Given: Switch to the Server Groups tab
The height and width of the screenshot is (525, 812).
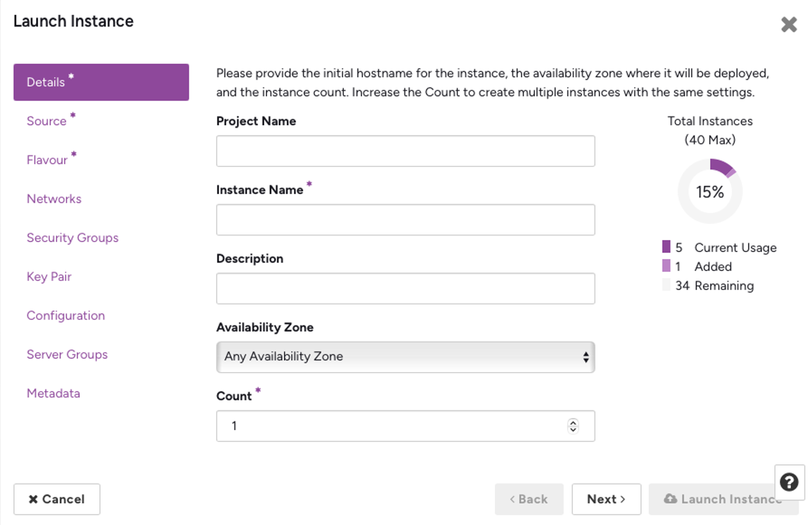Looking at the screenshot, I should pos(67,354).
